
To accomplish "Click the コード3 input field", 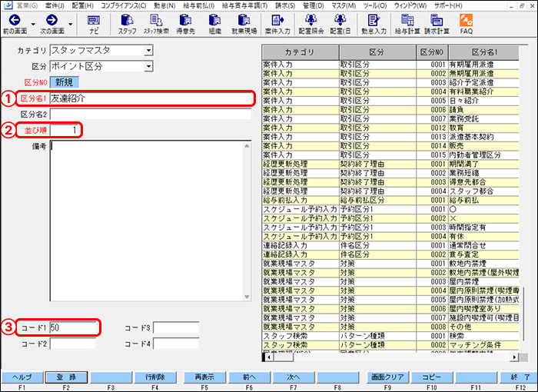I will 176,327.
